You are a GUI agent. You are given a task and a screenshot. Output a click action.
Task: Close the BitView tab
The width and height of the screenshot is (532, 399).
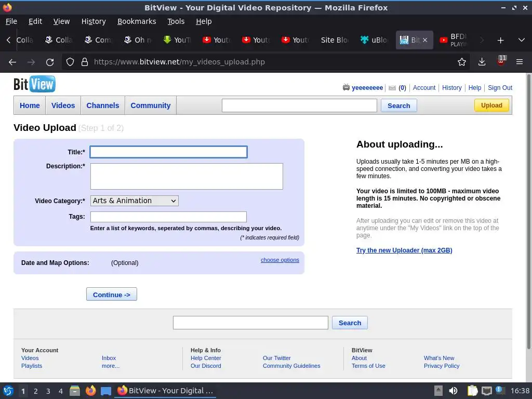425,40
